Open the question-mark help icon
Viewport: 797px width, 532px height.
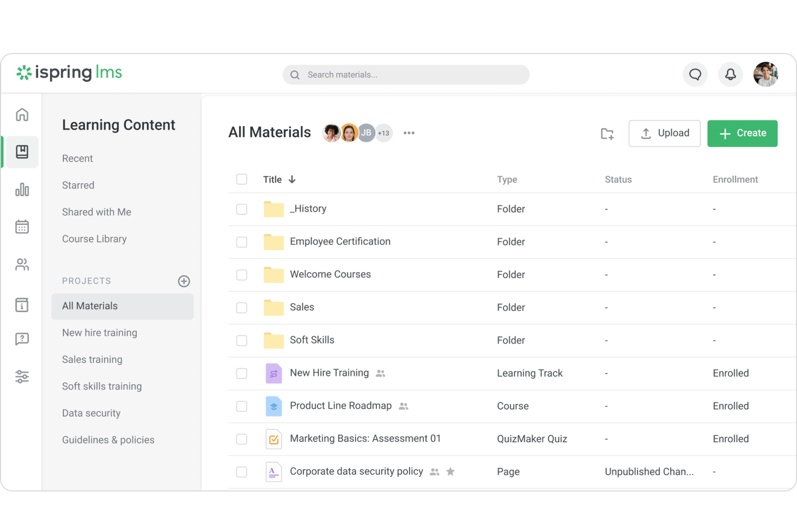pyautogui.click(x=22, y=339)
